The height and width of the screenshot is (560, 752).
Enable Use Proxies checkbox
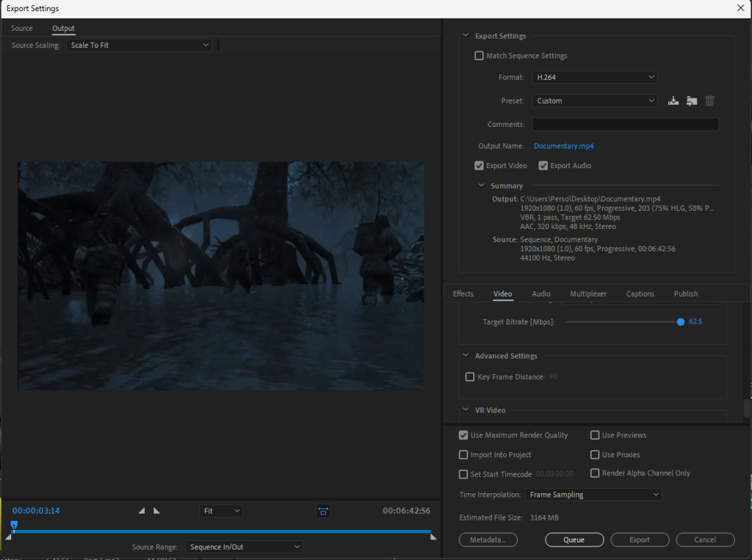tap(595, 454)
